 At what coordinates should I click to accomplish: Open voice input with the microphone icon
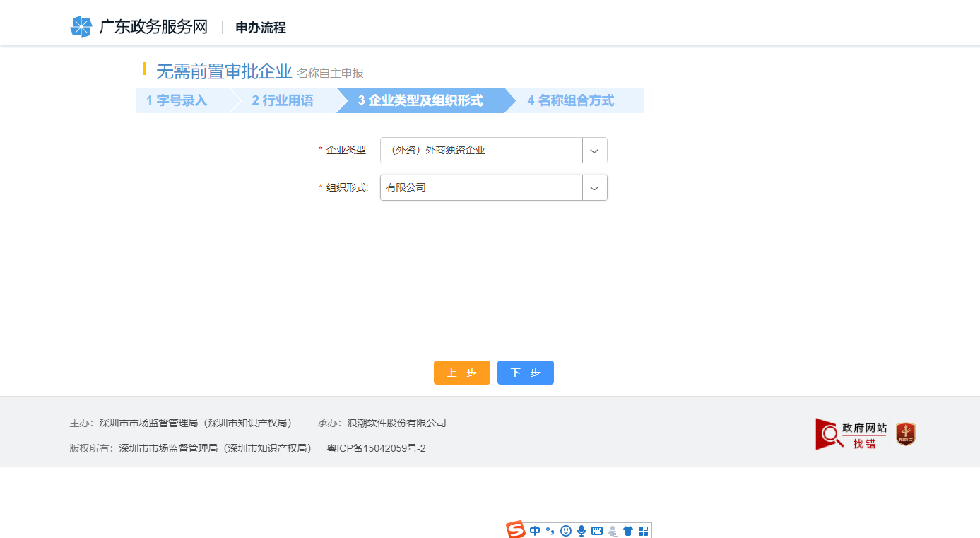coord(581,530)
